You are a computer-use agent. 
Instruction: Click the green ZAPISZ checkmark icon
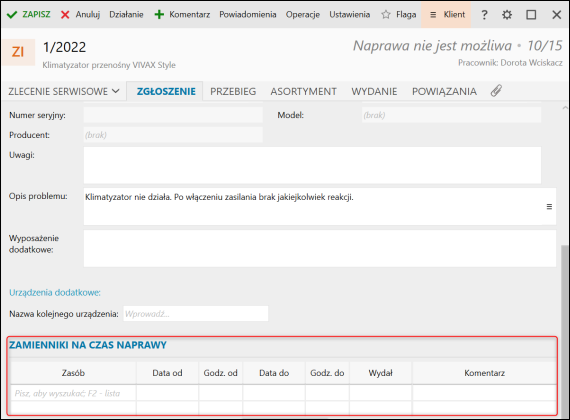click(12, 15)
